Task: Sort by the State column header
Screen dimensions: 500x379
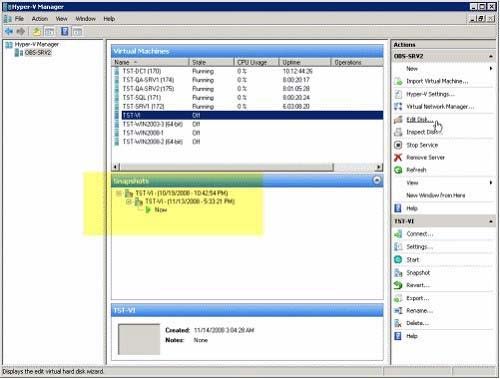Action: click(211, 62)
